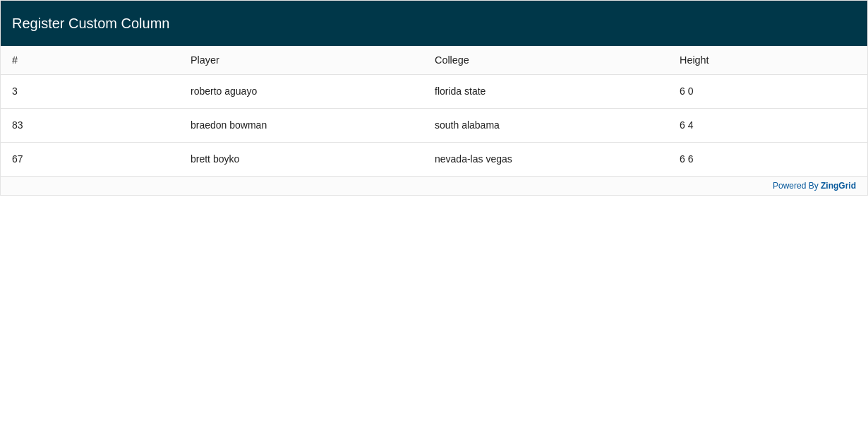The width and height of the screenshot is (868, 445).
Task: Select the cell containing roberto aguayo
Action: click(224, 91)
